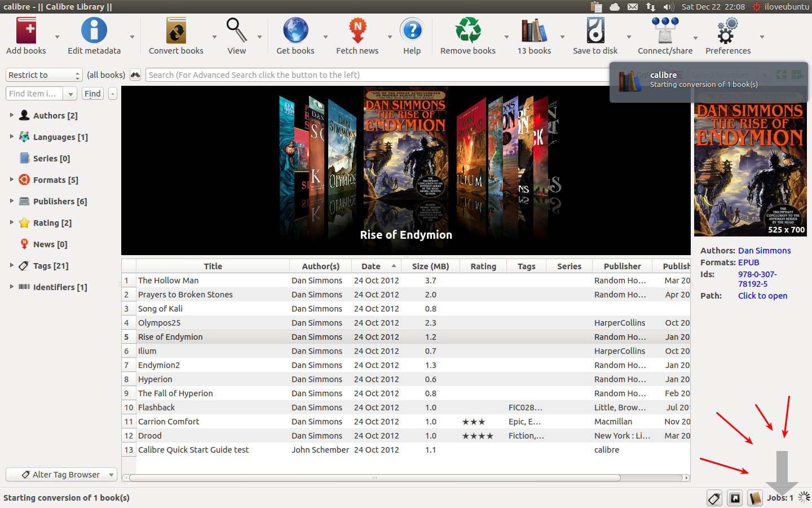The height and width of the screenshot is (508, 812).
Task: Launch Fetch news from the toolbar
Action: (358, 30)
